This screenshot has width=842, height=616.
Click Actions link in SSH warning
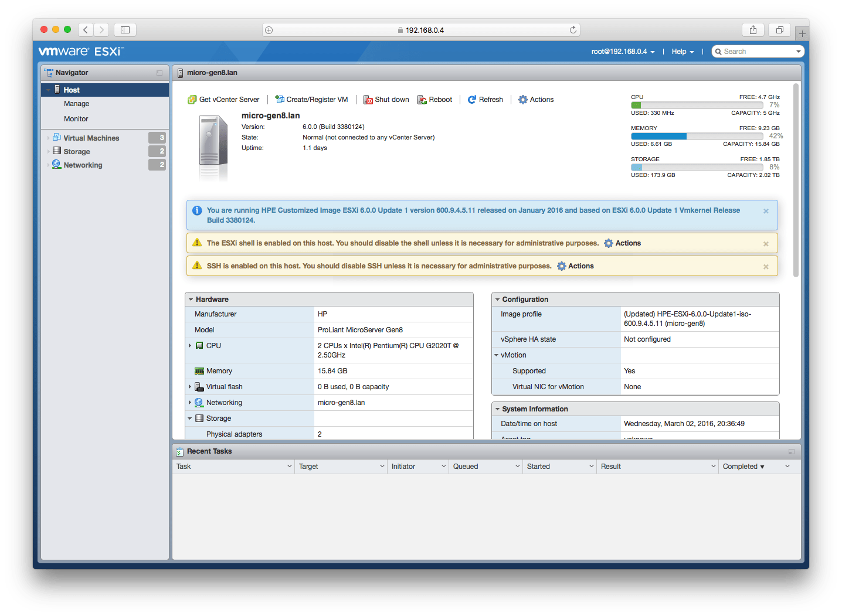click(x=580, y=266)
